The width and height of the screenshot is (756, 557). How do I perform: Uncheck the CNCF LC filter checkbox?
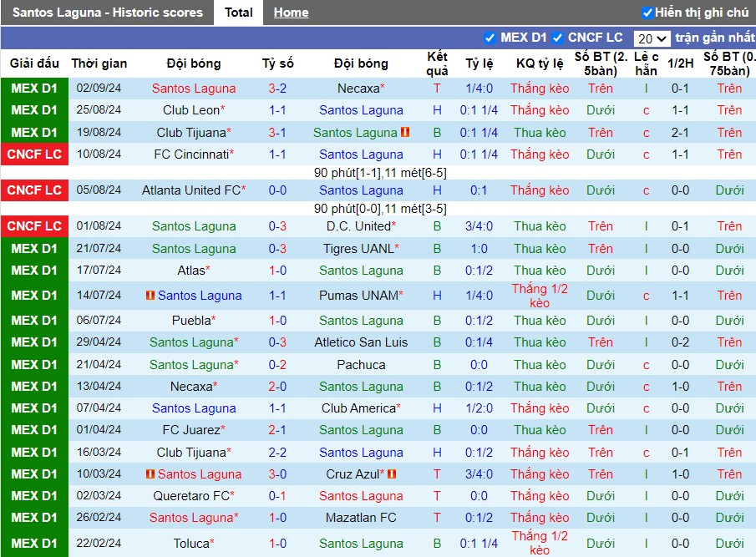coord(557,38)
